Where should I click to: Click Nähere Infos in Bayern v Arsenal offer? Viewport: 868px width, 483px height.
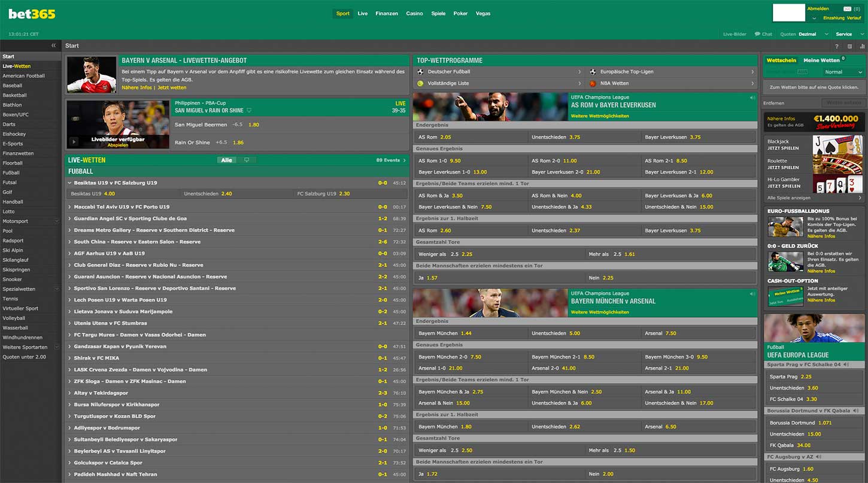coord(136,87)
